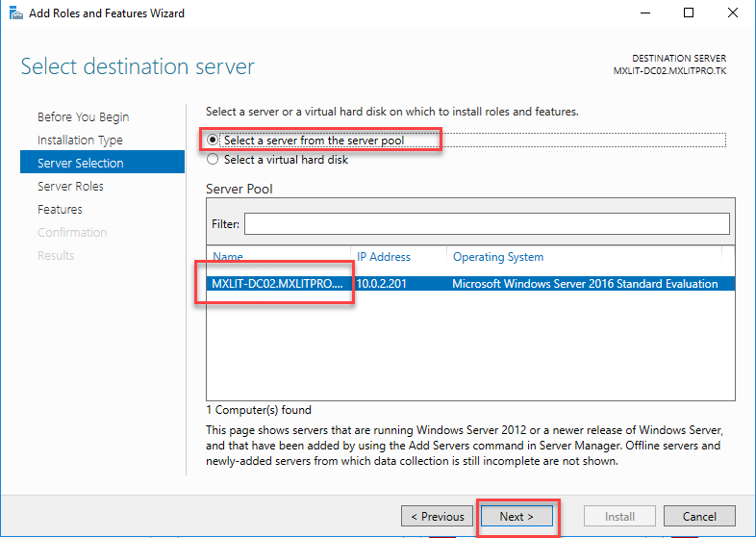Select a server from the server pool
The image size is (756, 538).
[214, 141]
